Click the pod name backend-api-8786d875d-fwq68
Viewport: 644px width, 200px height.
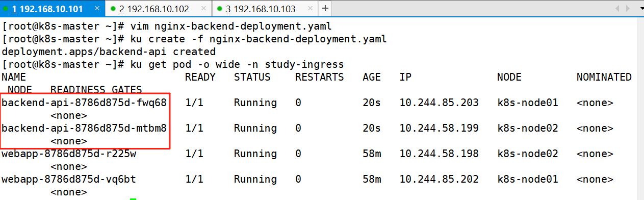[x=84, y=103]
